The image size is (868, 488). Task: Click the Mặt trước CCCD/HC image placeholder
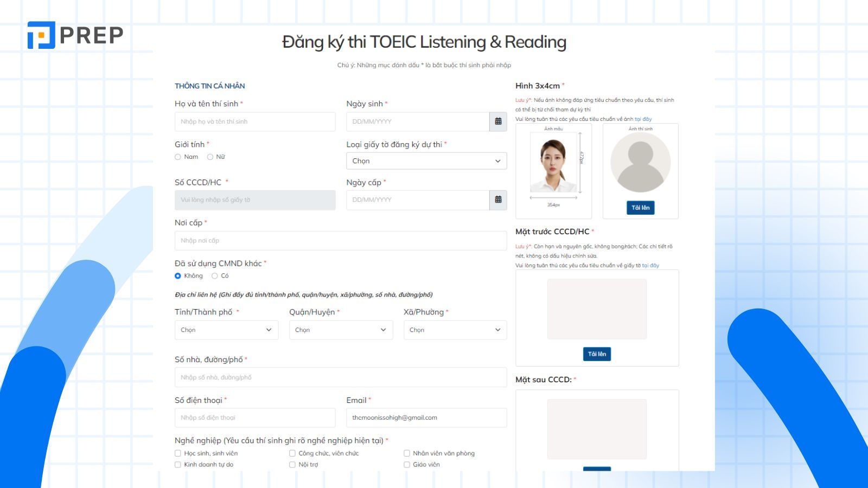coord(597,309)
